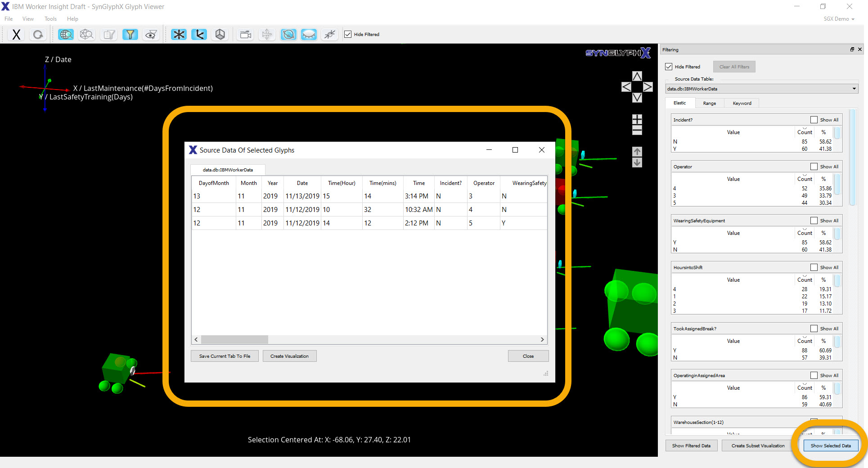Viewport: 868px width, 468px height.
Task: Open the Tools menu
Action: (x=50, y=19)
